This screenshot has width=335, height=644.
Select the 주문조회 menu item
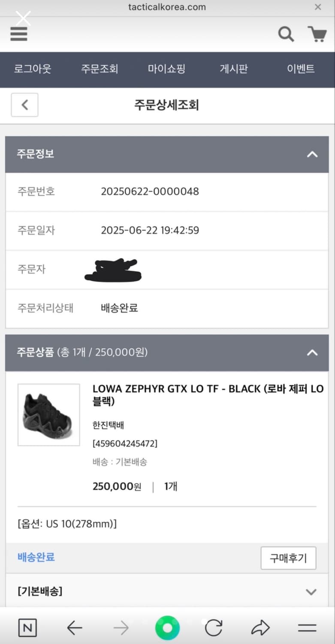point(100,70)
